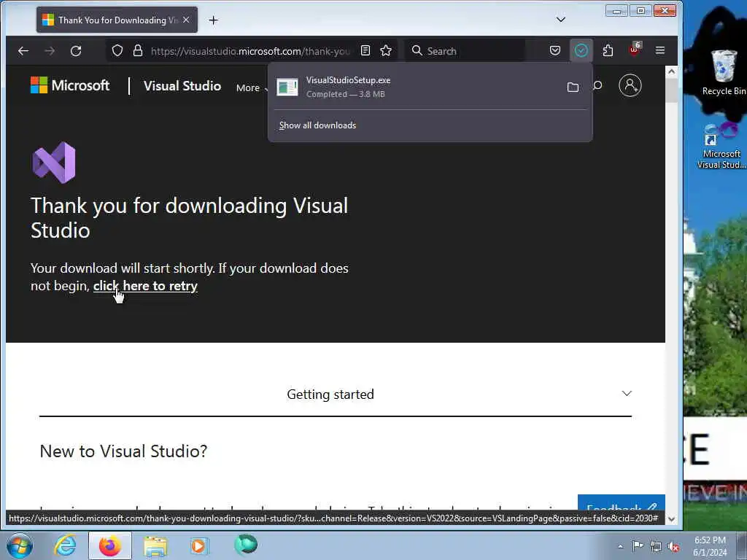Click the padlock site info icon
747x560 pixels.
(x=138, y=51)
